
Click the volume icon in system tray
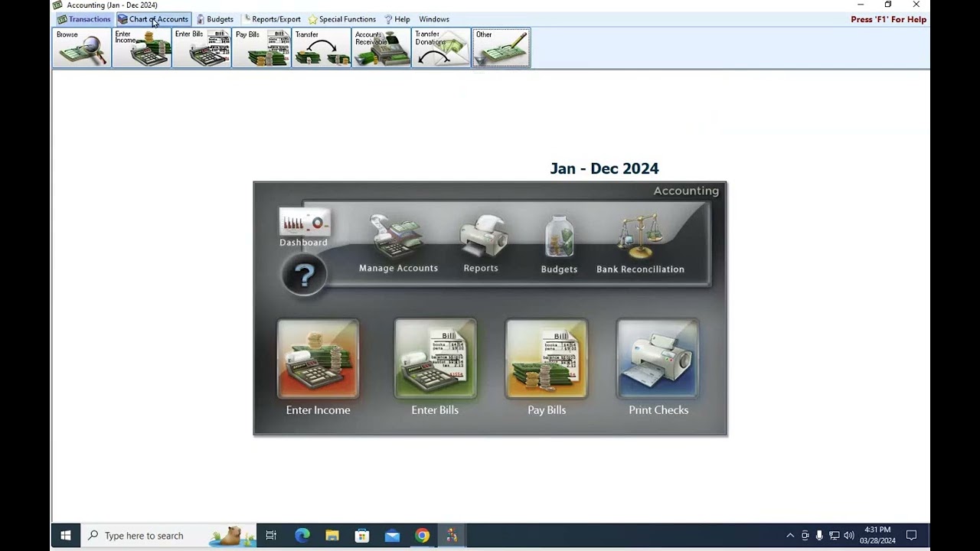[x=848, y=536]
